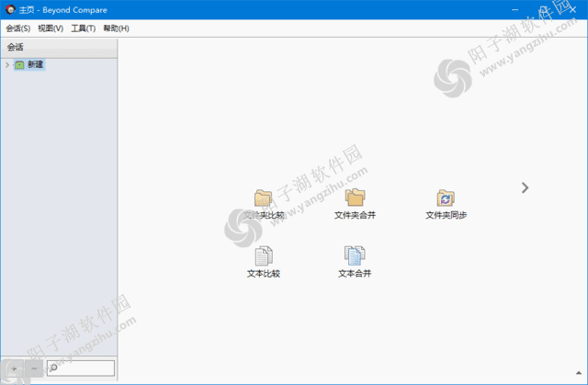
Task: Select the 新建 tree item label
Action: pyautogui.click(x=35, y=64)
